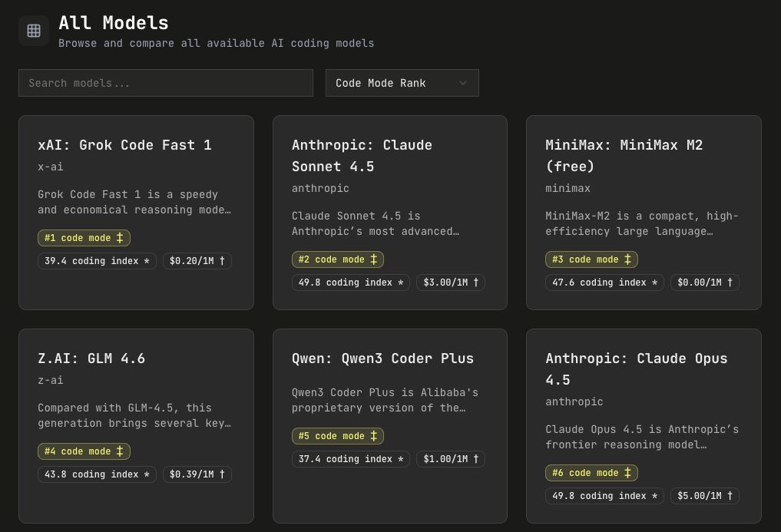Click the $3.00/1M price badge
Screen dimensions: 781x532
coord(451,282)
